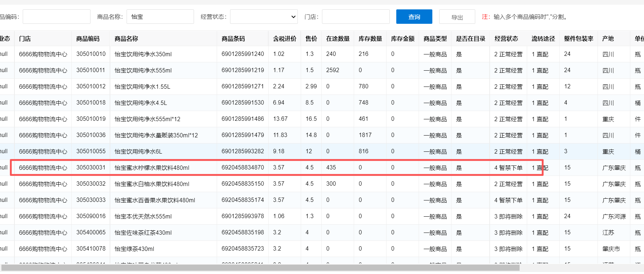
Task: Click the 商品名称 column header
Action: 126,39
